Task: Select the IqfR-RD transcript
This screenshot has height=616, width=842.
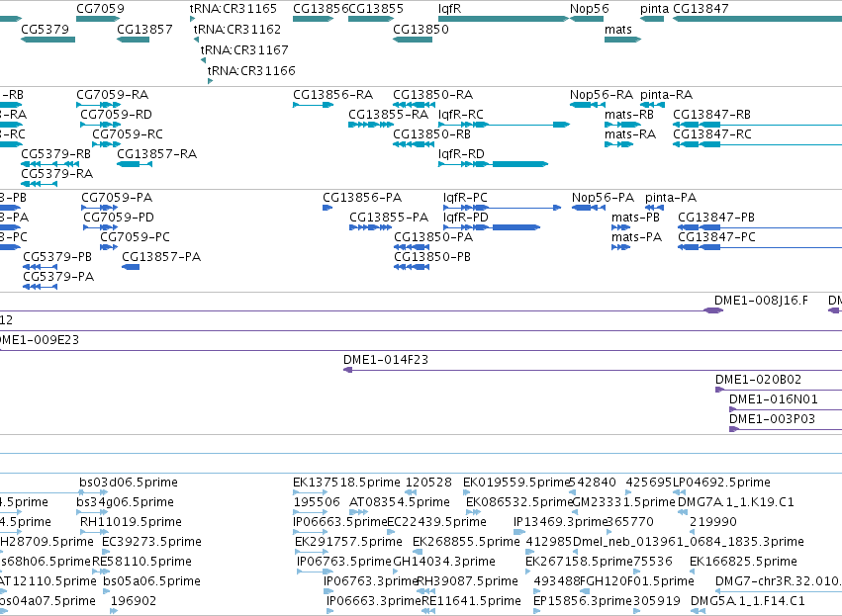Action: [493, 164]
